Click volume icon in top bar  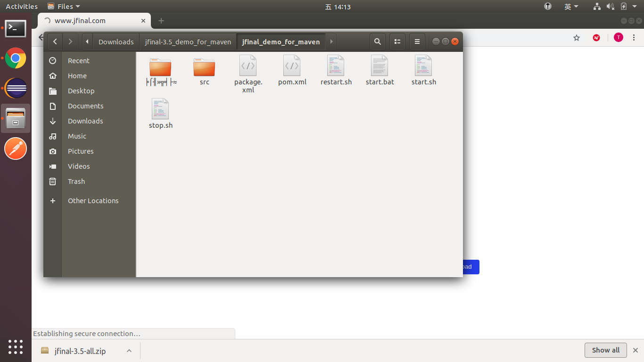[610, 7]
